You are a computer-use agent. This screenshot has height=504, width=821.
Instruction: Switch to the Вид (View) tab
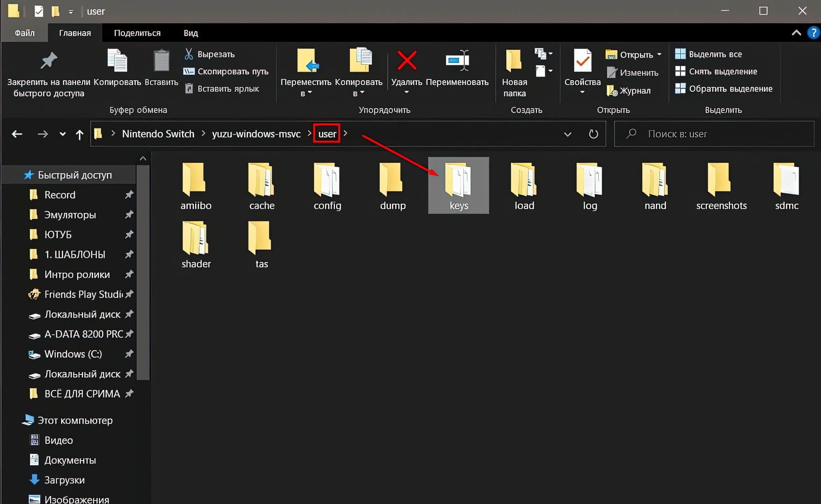click(x=191, y=33)
